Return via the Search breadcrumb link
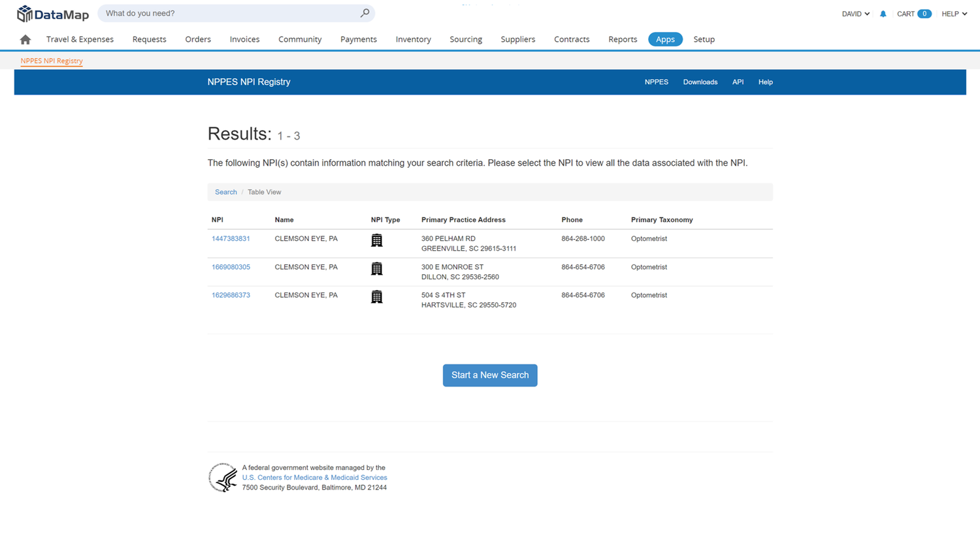The image size is (980, 551). (x=225, y=192)
